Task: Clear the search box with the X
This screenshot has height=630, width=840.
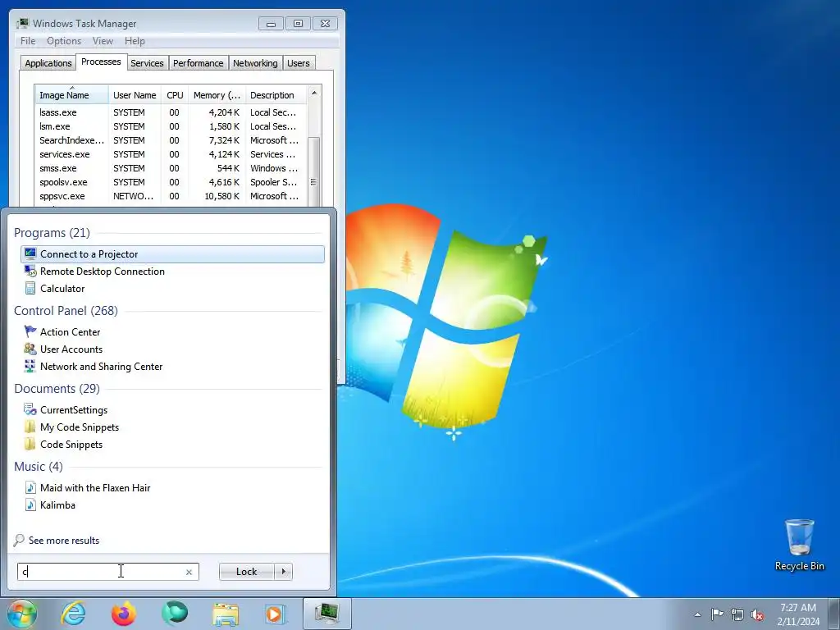Action: [189, 572]
